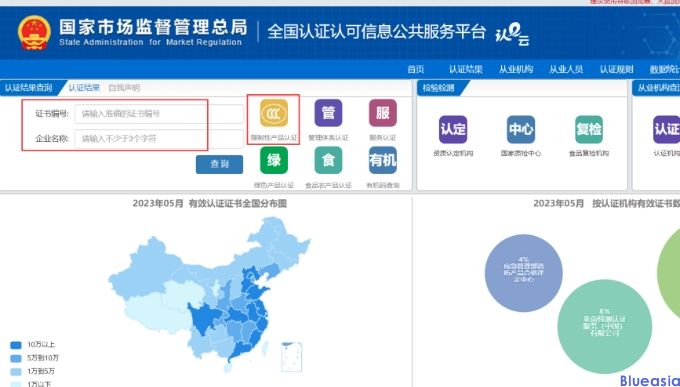Open the purple 管 management system certification icon
The image size is (680, 387).
(328, 113)
